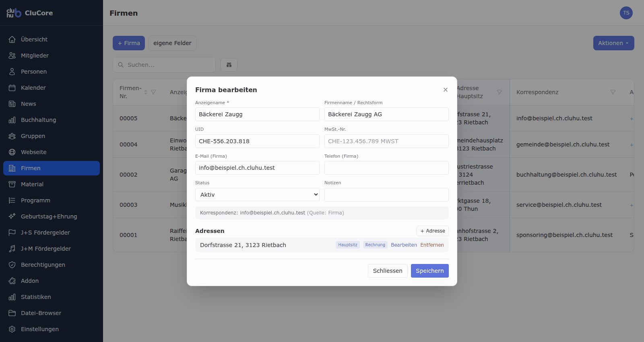Open the Status dropdown
Viewport: 644px width, 342px height.
(257, 195)
